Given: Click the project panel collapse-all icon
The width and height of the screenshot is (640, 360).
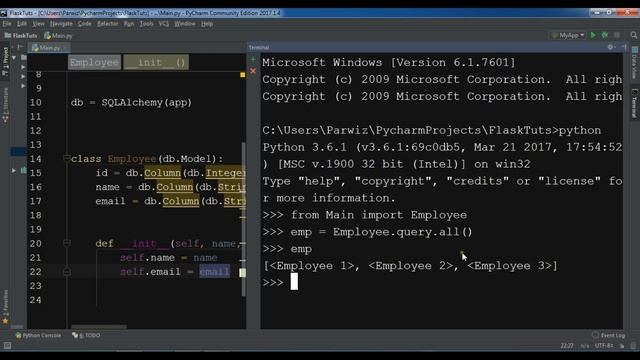Looking at the screenshot, I should (x=20, y=47).
